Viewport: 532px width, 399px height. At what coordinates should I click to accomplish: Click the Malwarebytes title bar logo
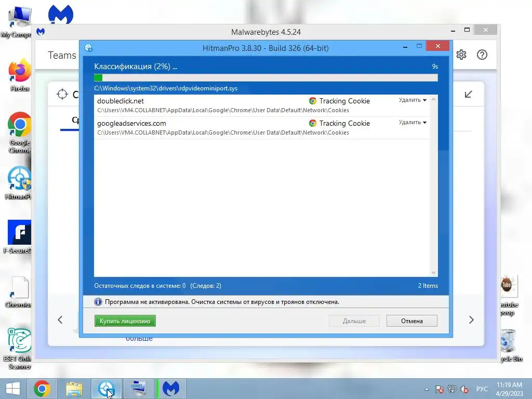[41, 32]
